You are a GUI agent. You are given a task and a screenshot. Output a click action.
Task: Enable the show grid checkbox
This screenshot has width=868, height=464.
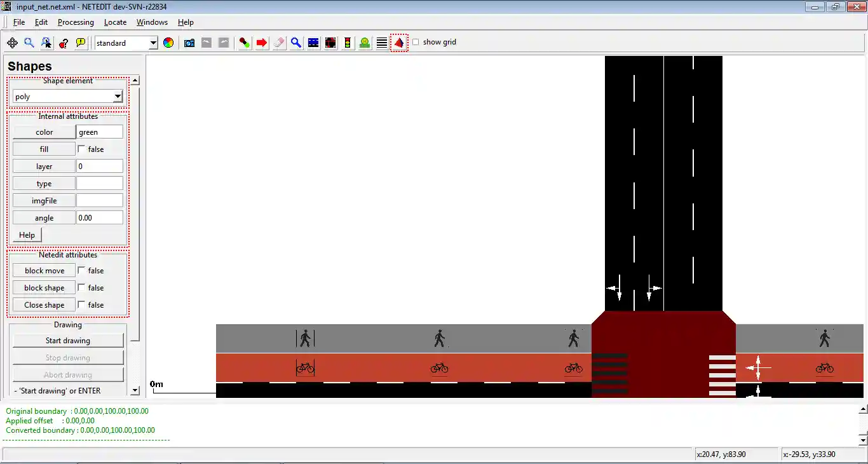(416, 42)
